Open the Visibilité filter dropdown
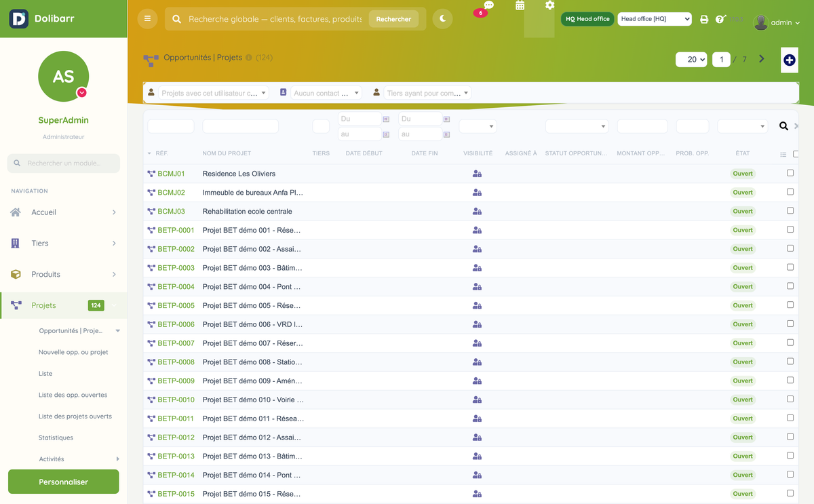Viewport: 814px width, 504px height. pos(478,126)
